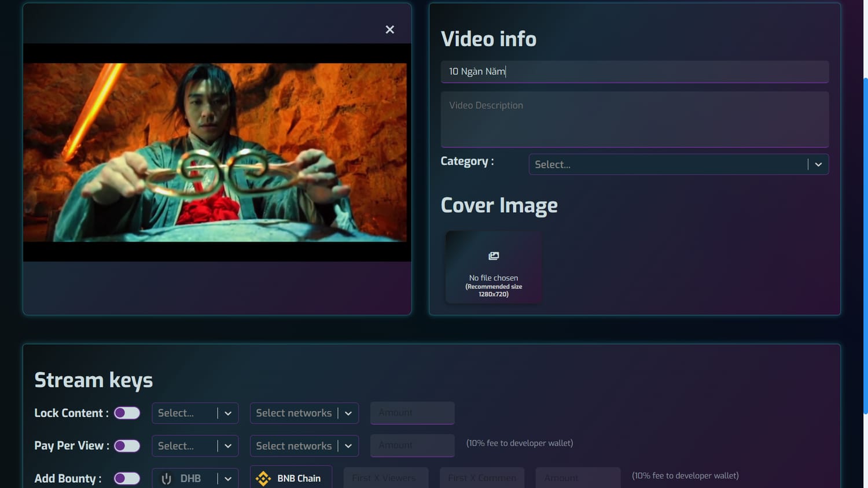Click the page vertical scrollbar
868x488 pixels.
coord(865,245)
